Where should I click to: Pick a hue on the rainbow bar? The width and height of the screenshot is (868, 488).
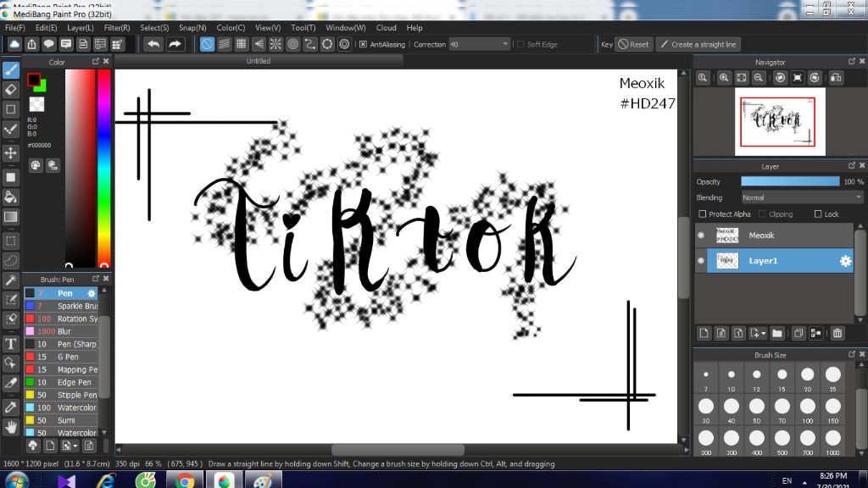point(104,169)
